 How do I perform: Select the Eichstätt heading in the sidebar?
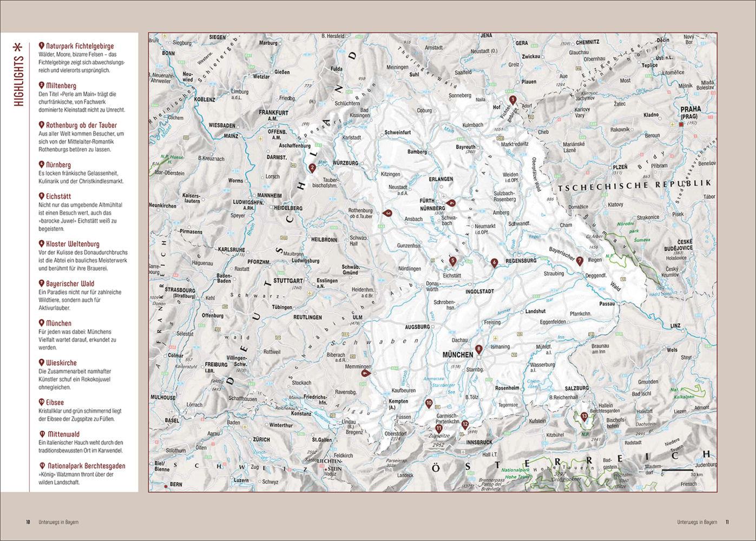[x=58, y=196]
